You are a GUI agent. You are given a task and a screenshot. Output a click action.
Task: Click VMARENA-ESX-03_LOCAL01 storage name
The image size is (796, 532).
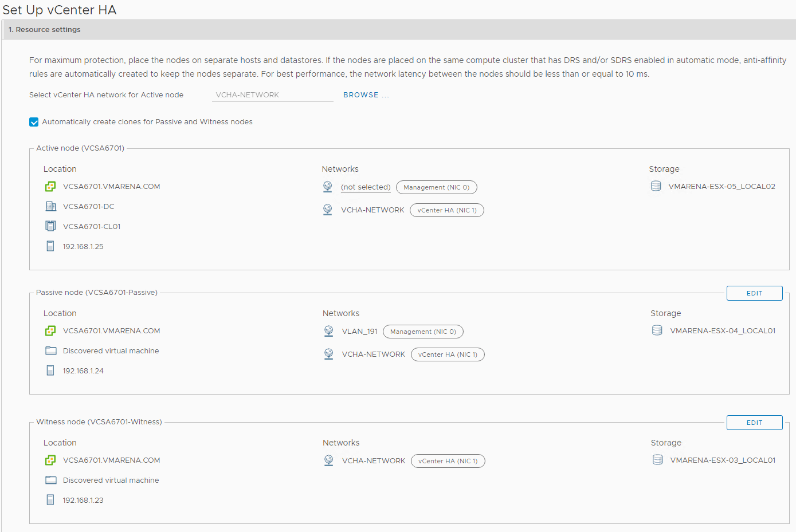[723, 460]
